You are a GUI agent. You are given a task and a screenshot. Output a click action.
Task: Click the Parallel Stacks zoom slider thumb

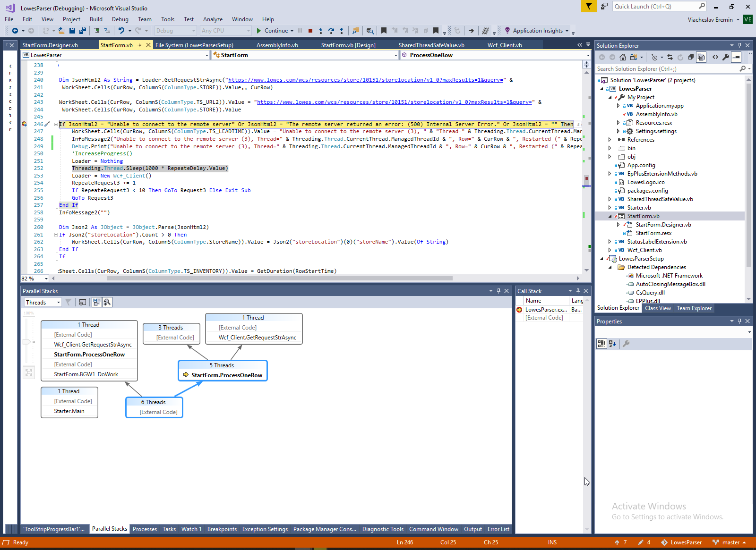[x=27, y=341]
